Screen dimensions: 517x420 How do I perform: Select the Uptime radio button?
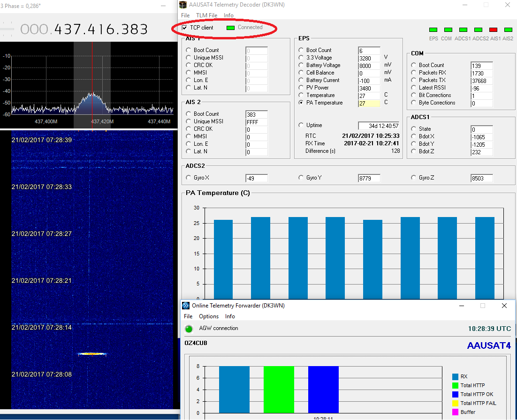301,125
